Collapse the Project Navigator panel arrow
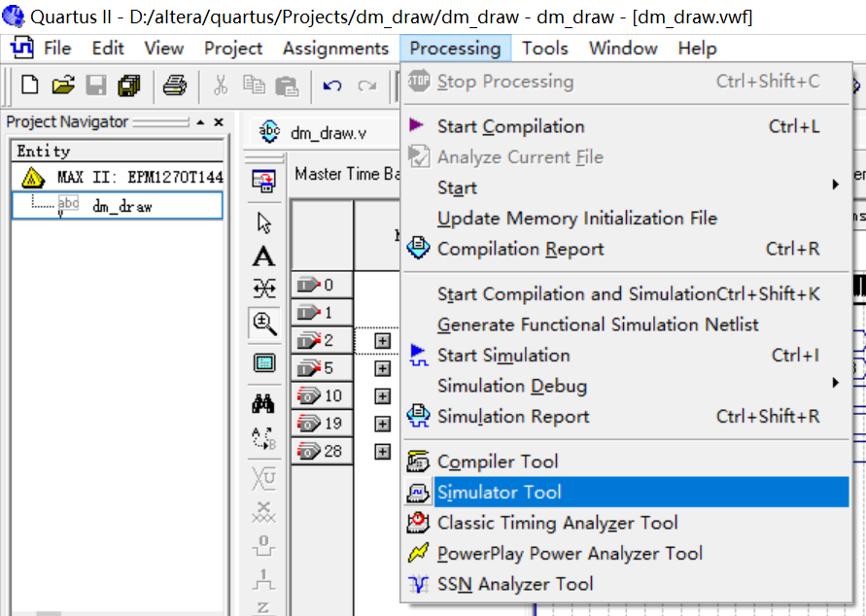 pyautogui.click(x=201, y=122)
